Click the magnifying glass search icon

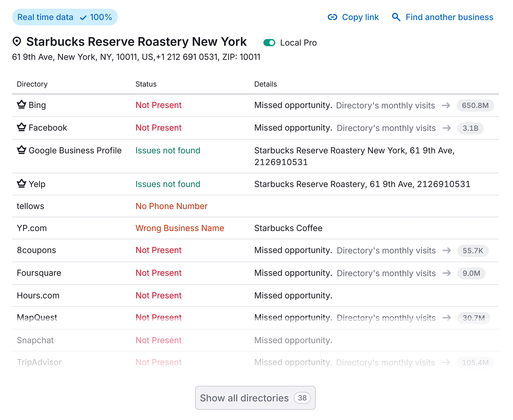(x=396, y=17)
